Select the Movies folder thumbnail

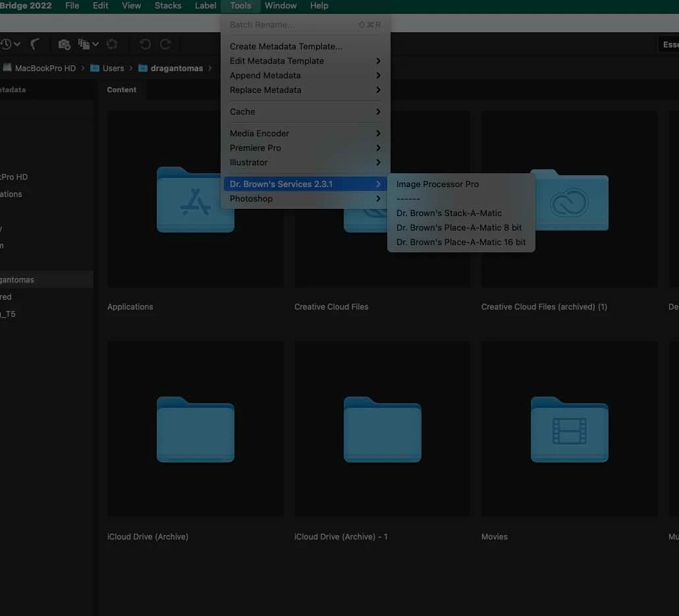pos(570,430)
